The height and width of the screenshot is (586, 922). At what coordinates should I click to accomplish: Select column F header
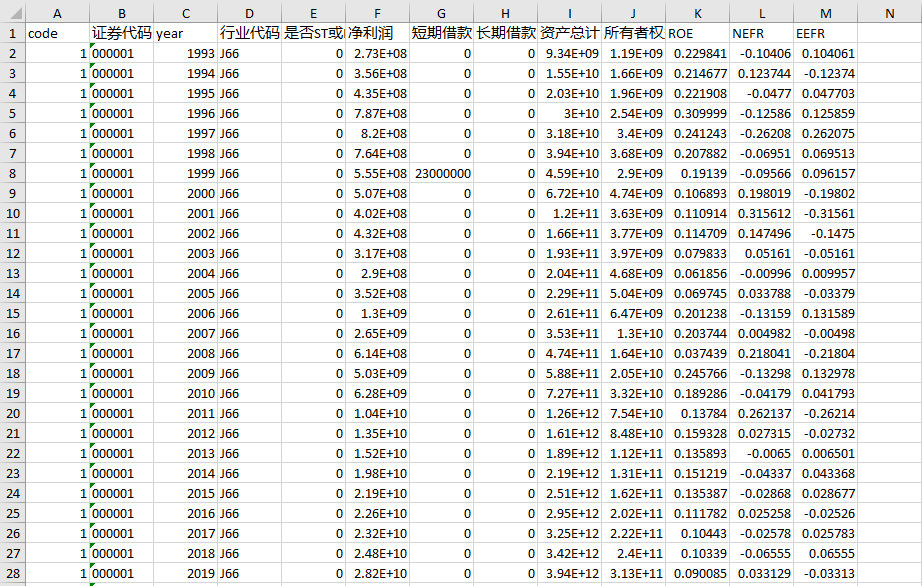click(x=377, y=13)
